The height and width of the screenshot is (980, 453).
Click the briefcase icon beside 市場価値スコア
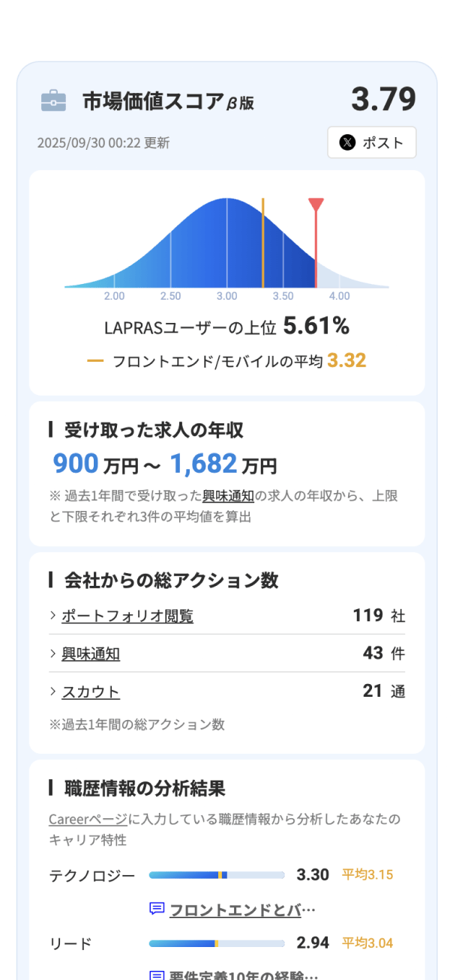tap(53, 101)
